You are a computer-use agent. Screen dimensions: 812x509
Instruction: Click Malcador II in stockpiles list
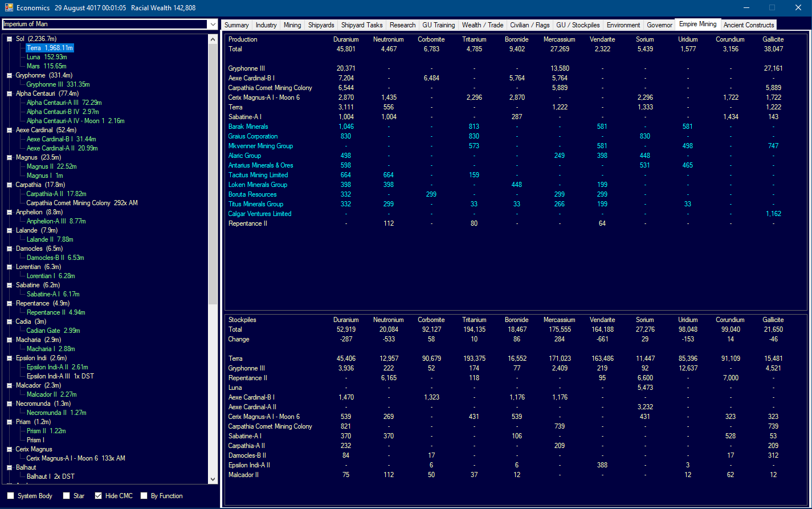(243, 475)
